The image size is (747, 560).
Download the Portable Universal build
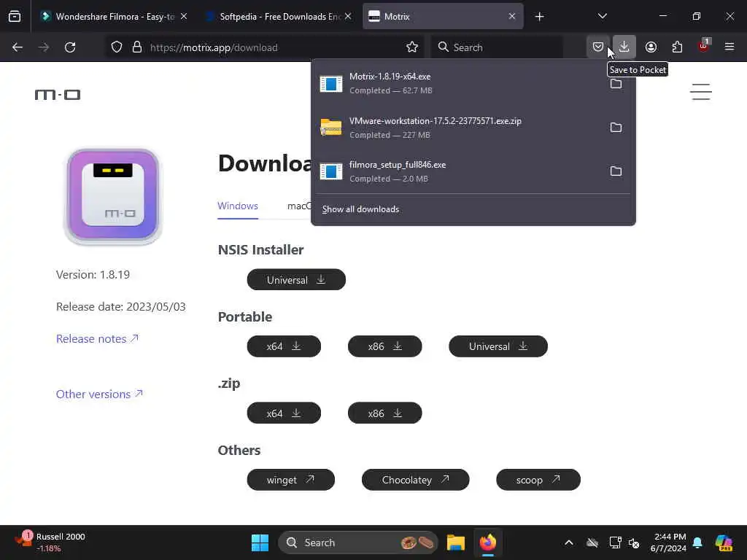[498, 346]
